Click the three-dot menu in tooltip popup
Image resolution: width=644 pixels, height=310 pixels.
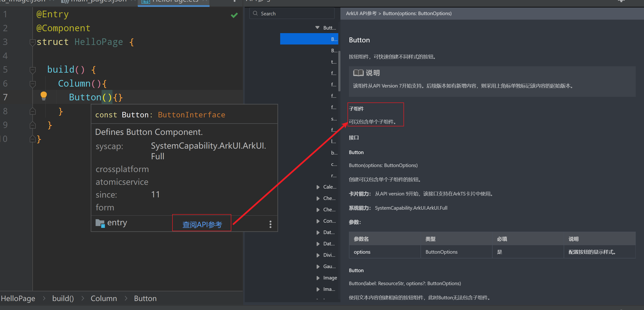(270, 224)
